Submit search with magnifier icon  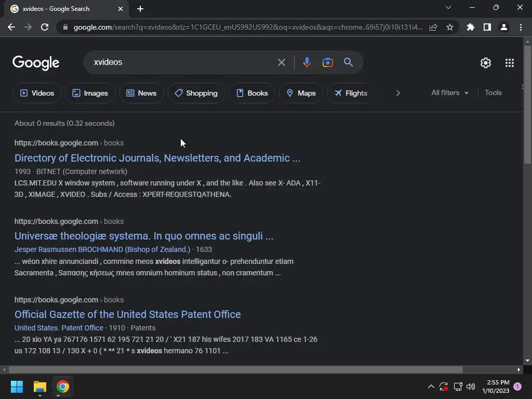pyautogui.click(x=349, y=62)
